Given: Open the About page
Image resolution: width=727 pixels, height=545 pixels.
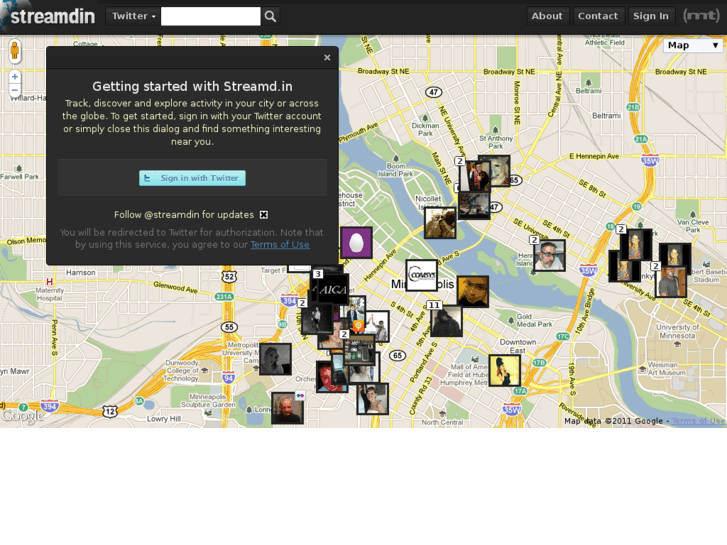Looking at the screenshot, I should 547,16.
